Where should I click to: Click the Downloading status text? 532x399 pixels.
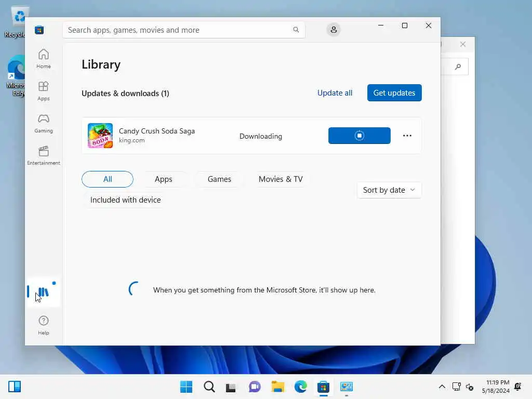261,136
